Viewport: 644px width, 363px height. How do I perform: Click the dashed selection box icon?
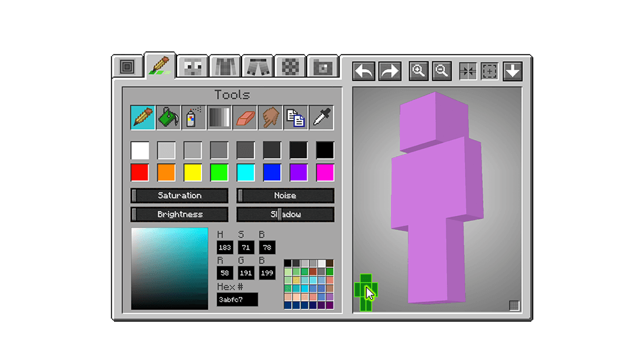pyautogui.click(x=489, y=71)
